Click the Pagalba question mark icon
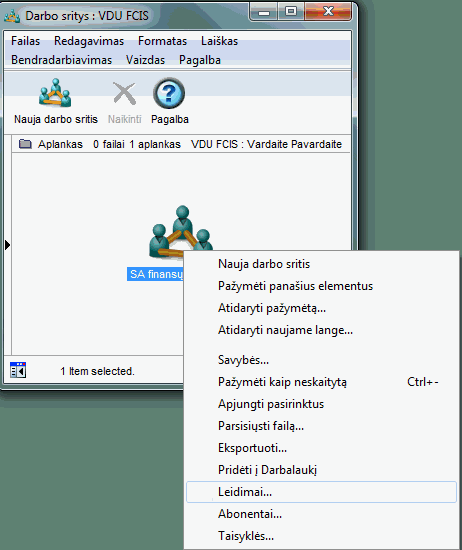The image size is (462, 550). click(x=169, y=93)
